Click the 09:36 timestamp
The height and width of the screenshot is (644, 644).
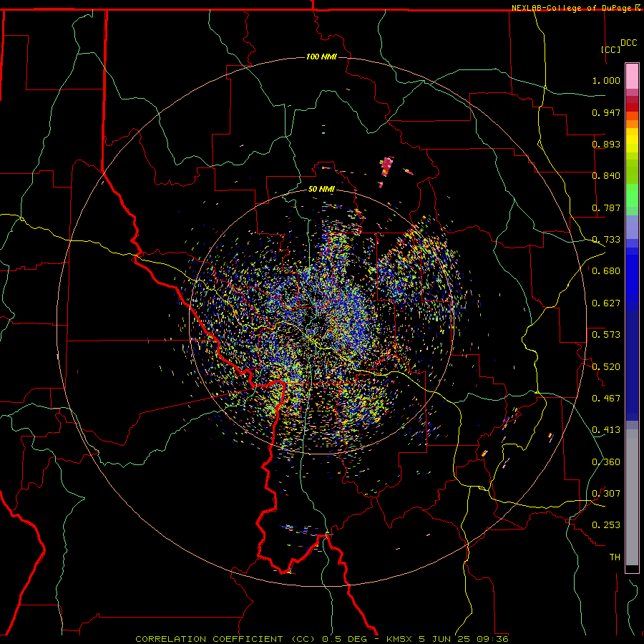[x=492, y=639]
